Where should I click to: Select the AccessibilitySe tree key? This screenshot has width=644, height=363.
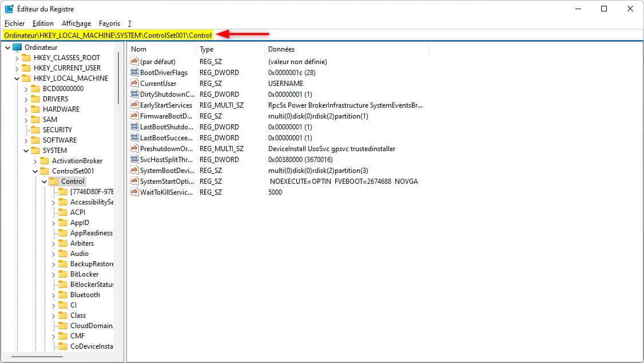tap(92, 202)
